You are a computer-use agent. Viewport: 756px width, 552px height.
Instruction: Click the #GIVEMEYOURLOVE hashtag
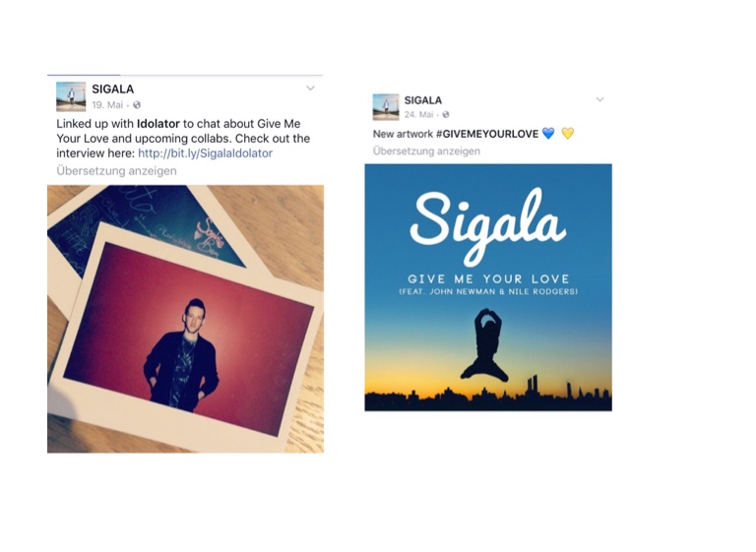[x=487, y=134]
